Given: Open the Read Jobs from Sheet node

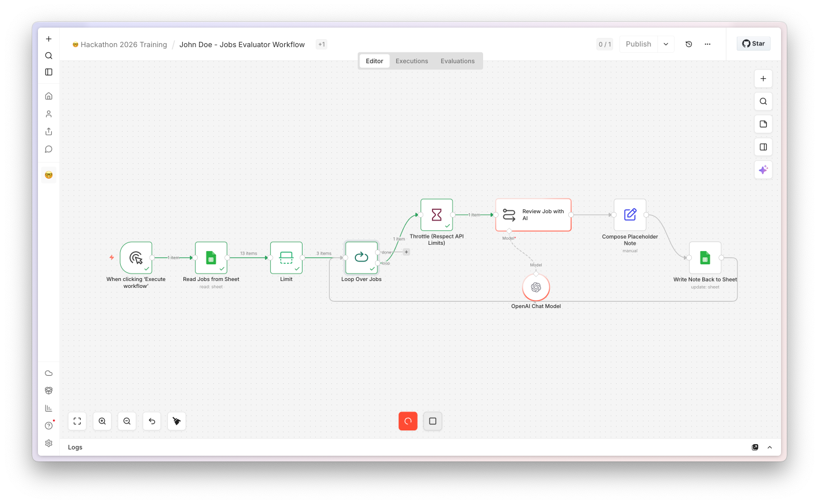Looking at the screenshot, I should click(211, 257).
